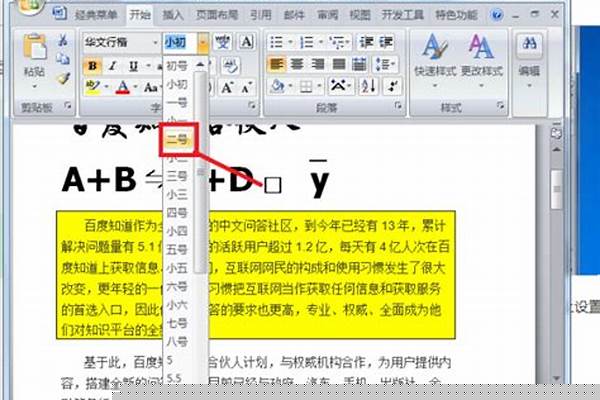Click the font size dropdown arrow

(203, 42)
